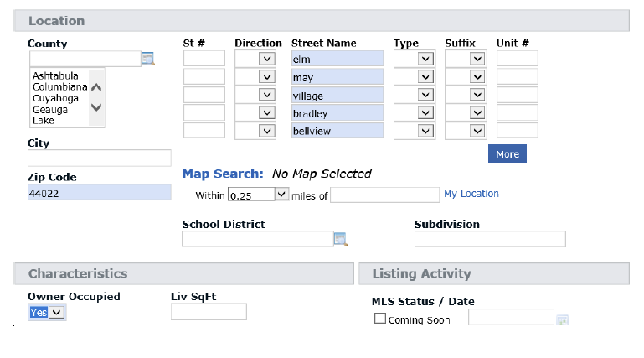Focus the Subdivision input field
The image size is (644, 358).
490,239
